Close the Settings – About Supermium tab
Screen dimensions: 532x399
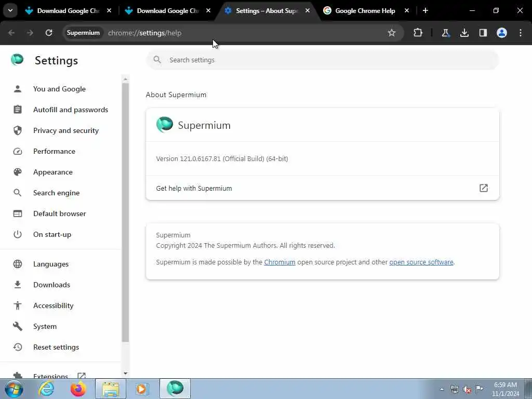click(x=308, y=10)
